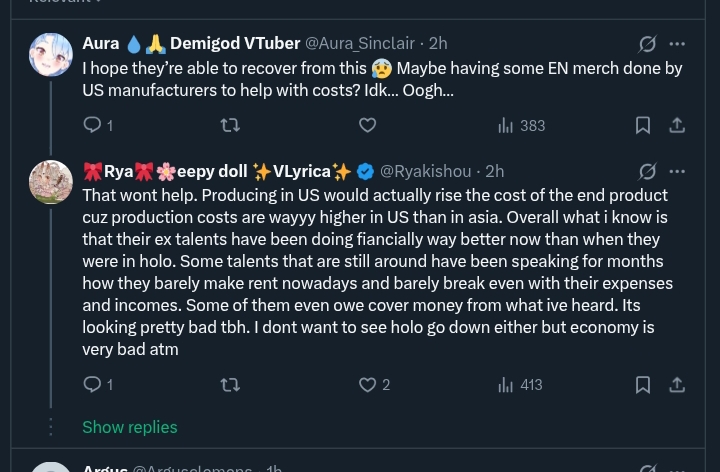Screen dimensions: 720x472
Task: Open @Ryakishou profile handle
Action: pos(425,171)
